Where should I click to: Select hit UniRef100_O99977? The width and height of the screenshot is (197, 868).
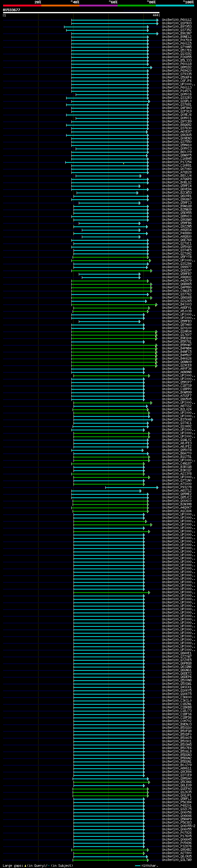(177, 267)
